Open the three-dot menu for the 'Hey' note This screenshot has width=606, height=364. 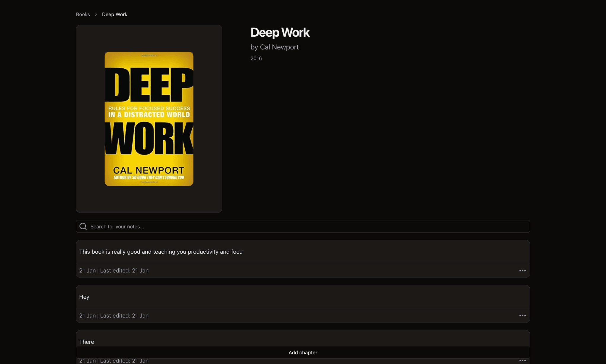[522, 315]
